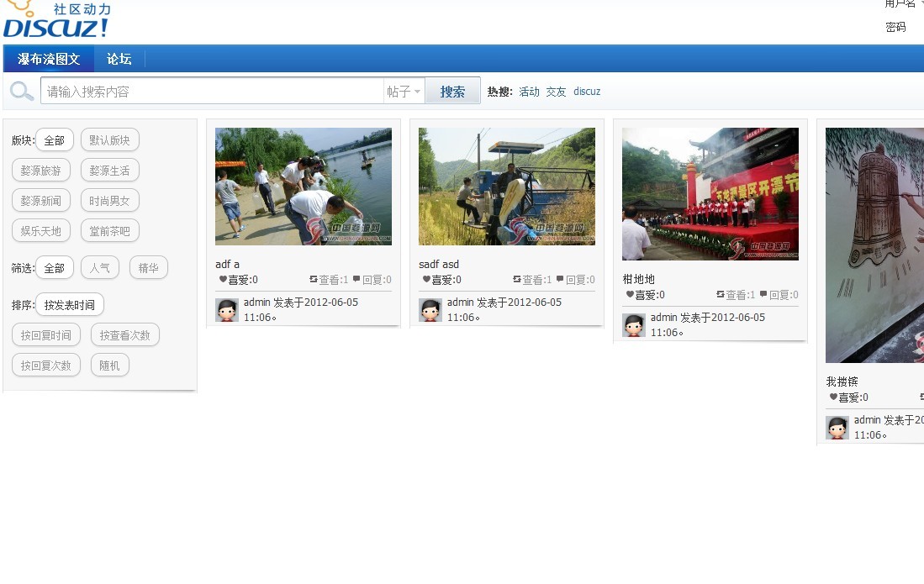This screenshot has height=584, width=924.
Task: Select the 婺源生活 board filter
Action: tap(109, 170)
